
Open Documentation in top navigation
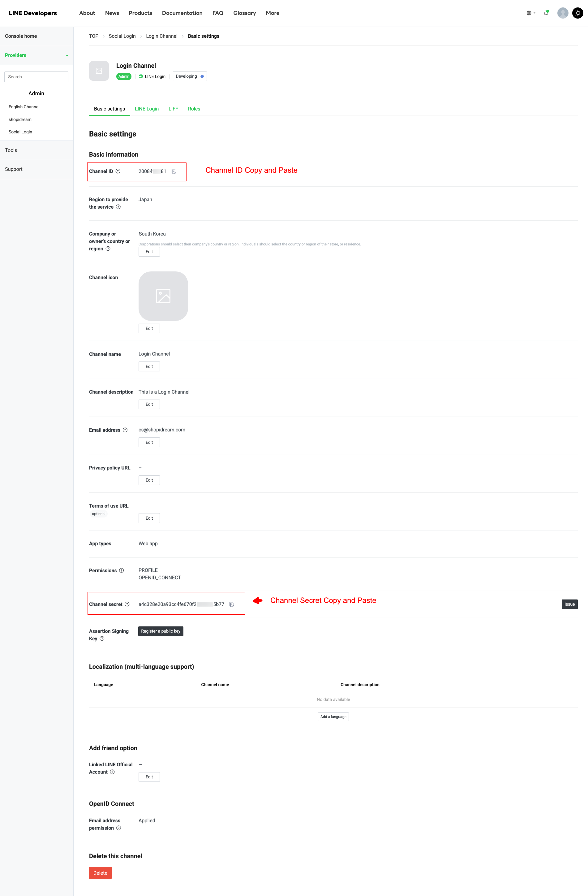point(182,13)
